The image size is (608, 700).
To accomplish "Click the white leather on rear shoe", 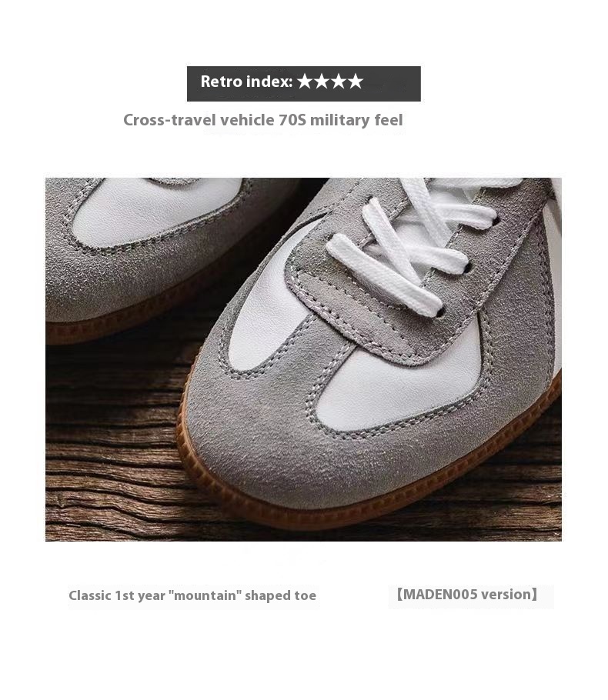I will [152, 210].
